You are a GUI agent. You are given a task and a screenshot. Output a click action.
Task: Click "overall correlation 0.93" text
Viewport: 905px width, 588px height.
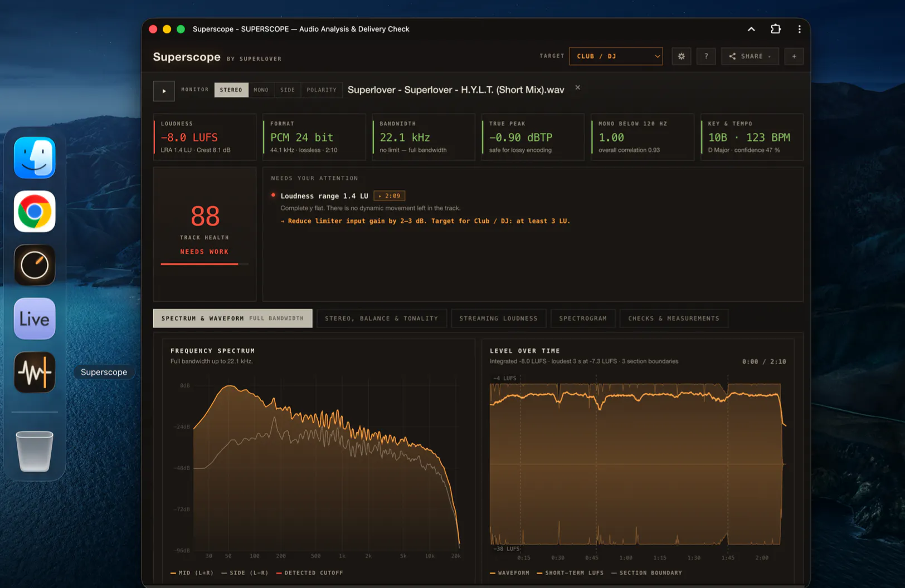tap(629, 150)
